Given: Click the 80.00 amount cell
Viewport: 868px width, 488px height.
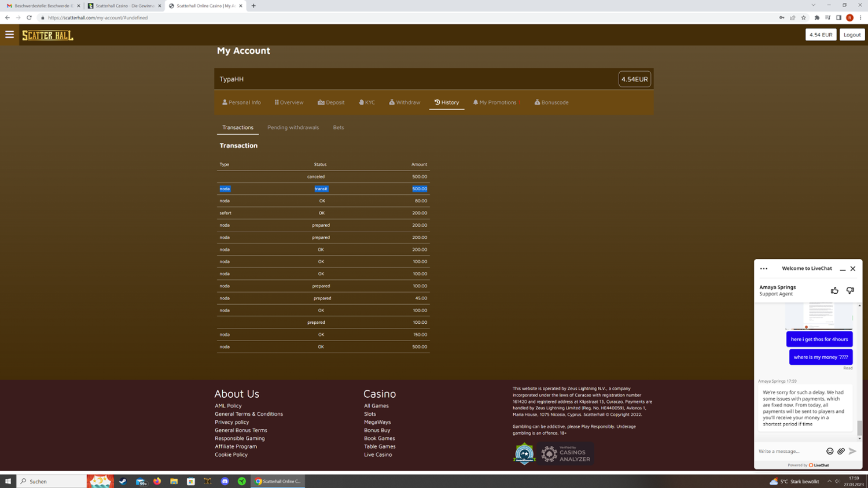Looking at the screenshot, I should pos(421,201).
